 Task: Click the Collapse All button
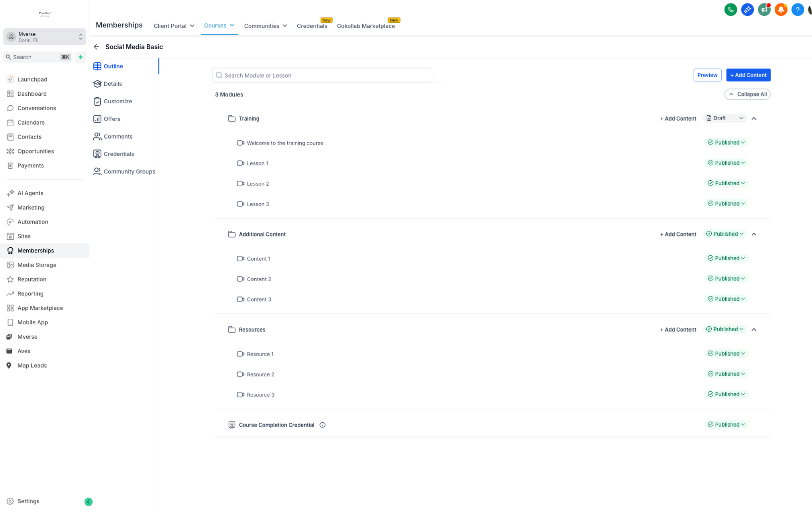pos(747,94)
